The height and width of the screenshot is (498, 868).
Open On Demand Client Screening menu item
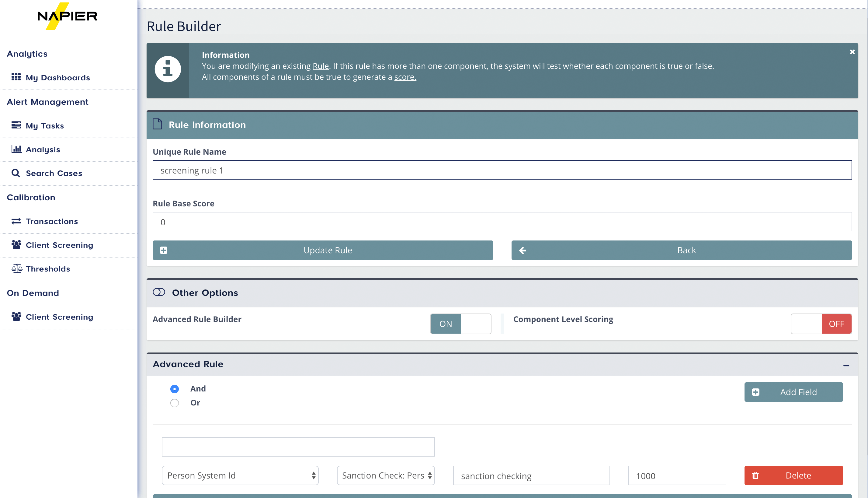point(59,317)
